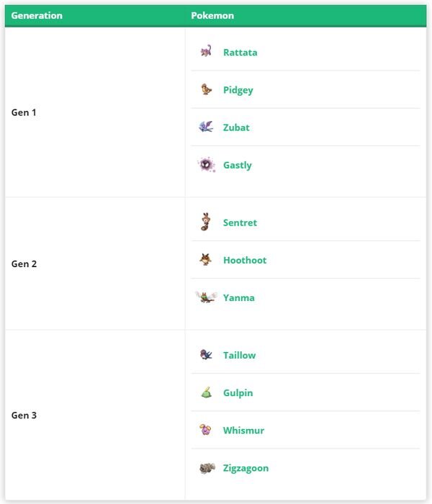432x504 pixels.
Task: Click the Pokemon column header
Action: [x=212, y=15]
